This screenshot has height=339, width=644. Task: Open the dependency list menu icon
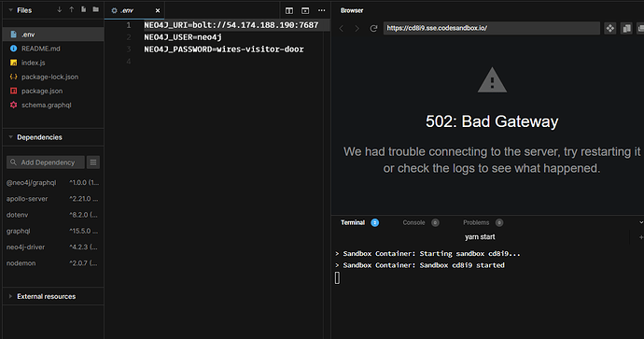pos(93,162)
